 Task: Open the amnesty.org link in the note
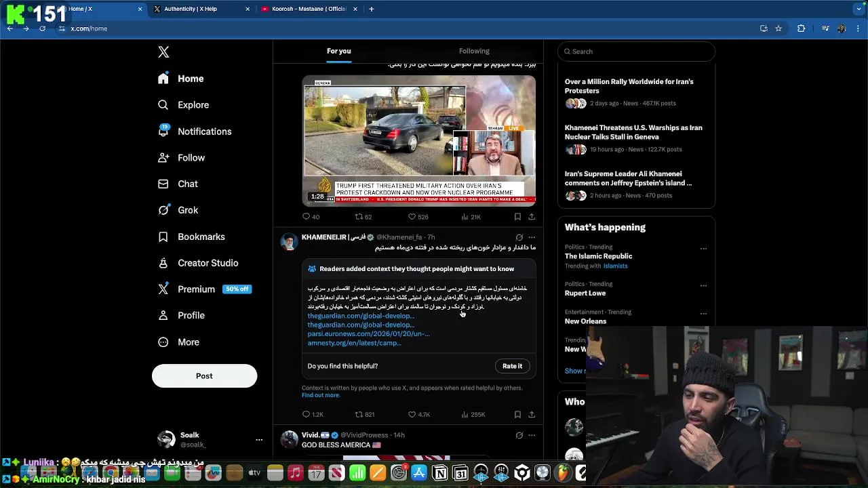click(354, 343)
